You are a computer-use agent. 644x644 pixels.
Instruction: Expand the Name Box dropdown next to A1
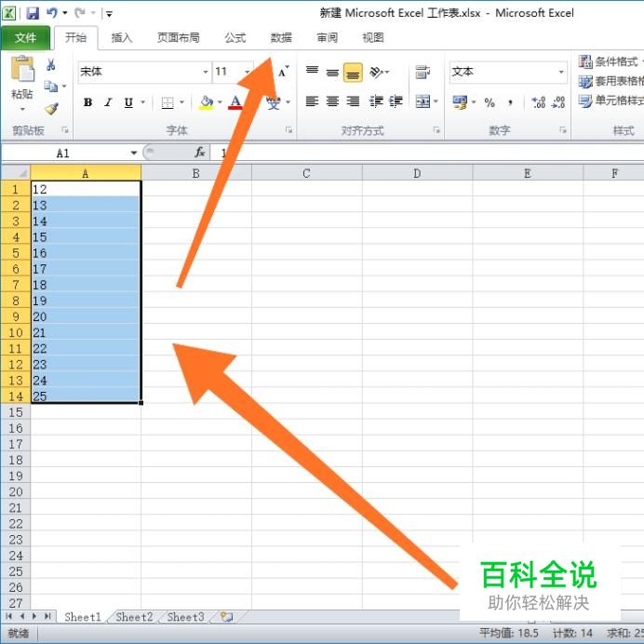(134, 153)
